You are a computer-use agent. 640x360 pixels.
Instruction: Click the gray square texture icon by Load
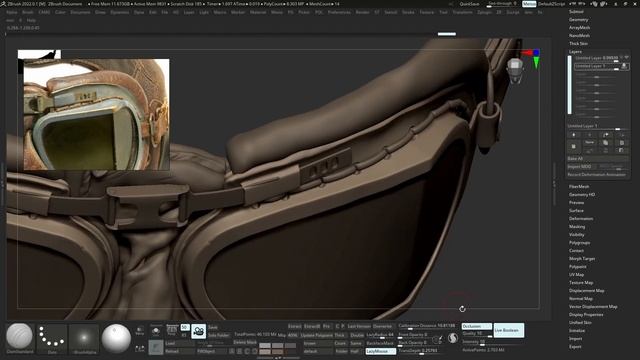point(156,347)
